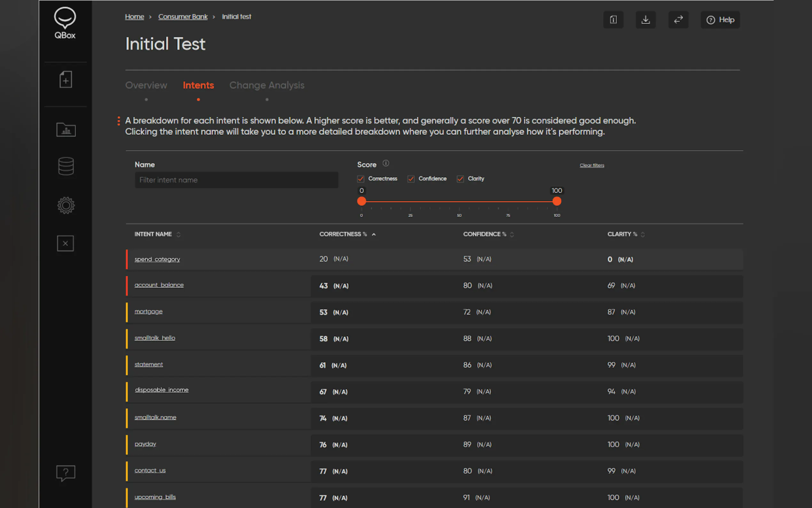Click the score slider's left handle

[362, 201]
